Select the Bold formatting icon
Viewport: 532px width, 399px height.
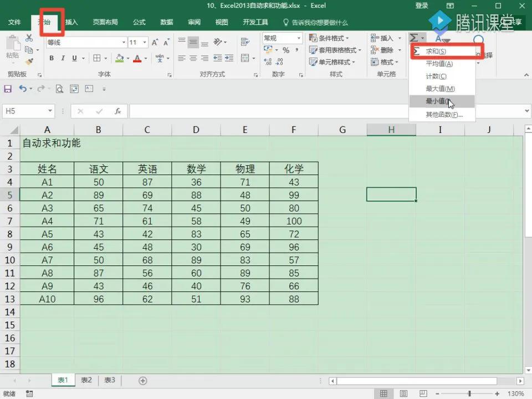[x=51, y=58]
